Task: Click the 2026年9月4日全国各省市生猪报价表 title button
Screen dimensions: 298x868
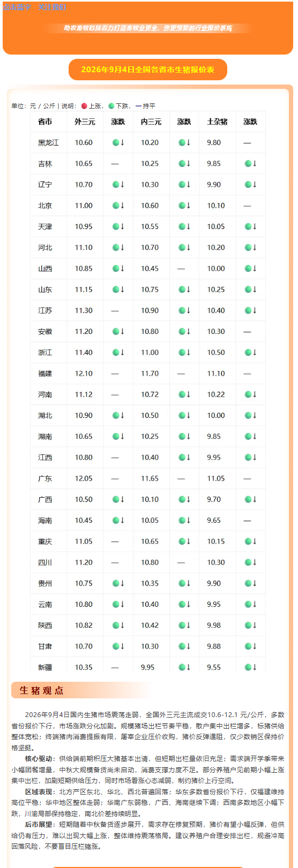Action: click(148, 70)
